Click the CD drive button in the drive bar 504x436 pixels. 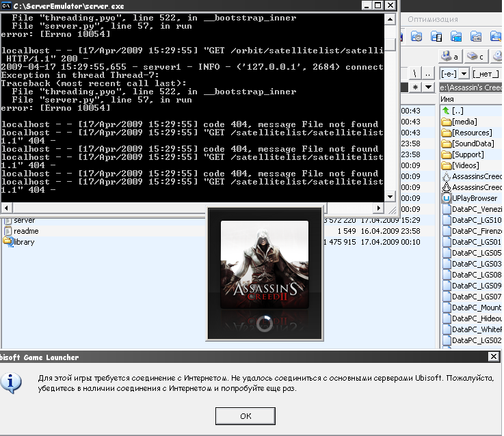coord(497,57)
